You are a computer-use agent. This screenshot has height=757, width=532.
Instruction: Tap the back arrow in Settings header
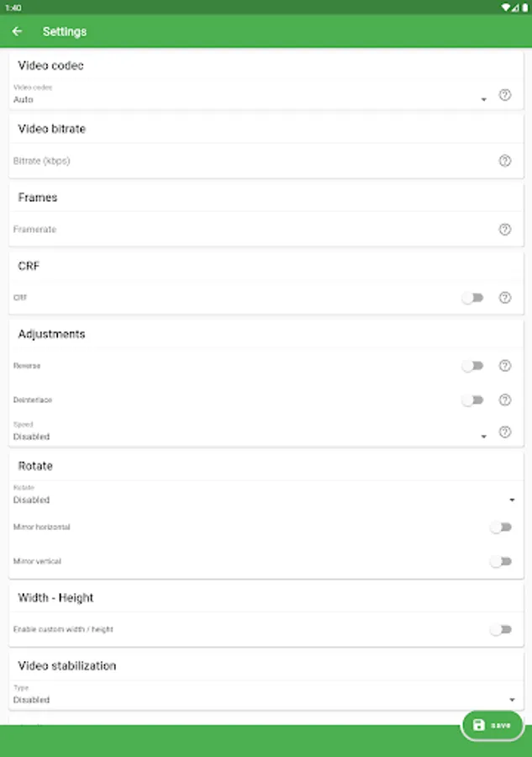(18, 32)
